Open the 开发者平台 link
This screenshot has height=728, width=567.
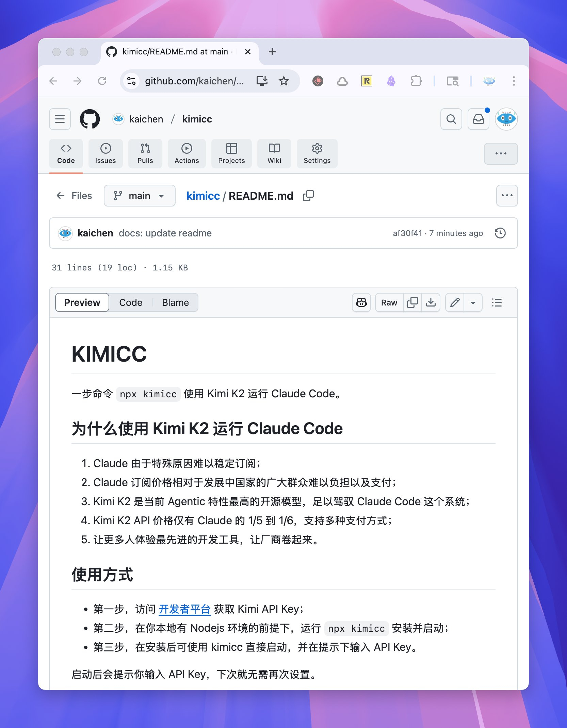click(x=185, y=609)
